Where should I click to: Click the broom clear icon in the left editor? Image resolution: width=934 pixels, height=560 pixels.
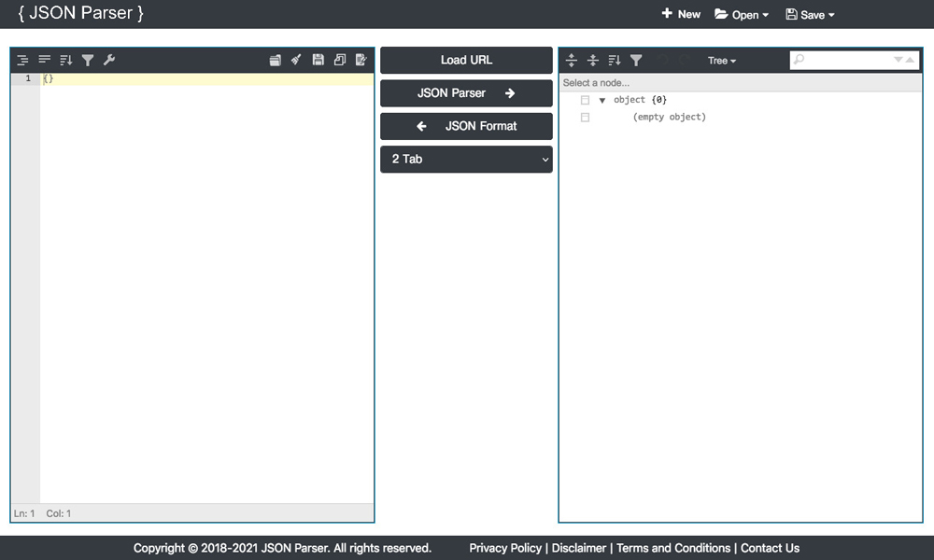pos(296,61)
